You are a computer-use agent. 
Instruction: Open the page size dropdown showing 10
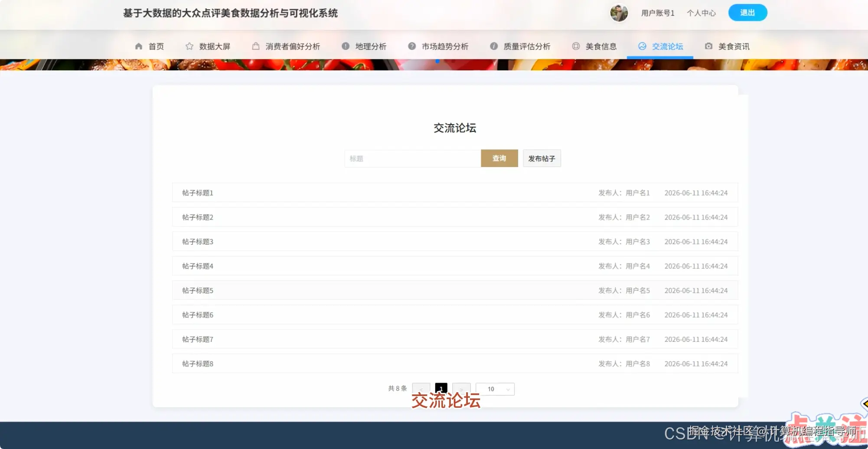pyautogui.click(x=494, y=389)
